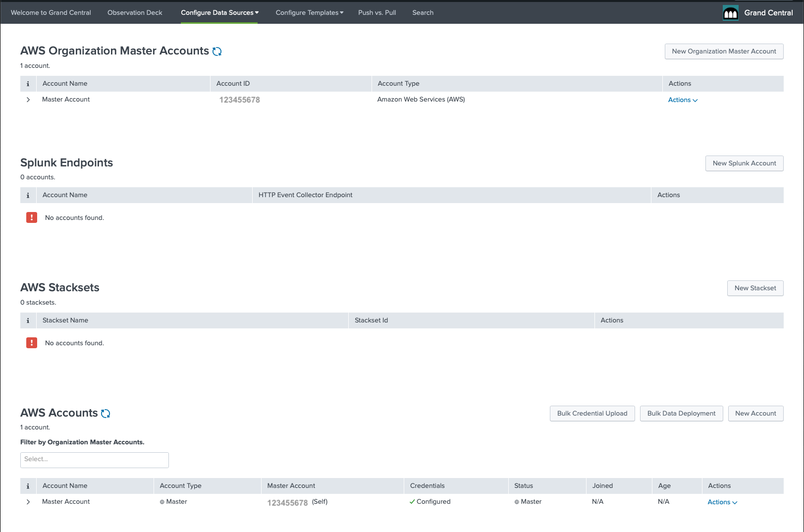This screenshot has width=804, height=532.
Task: Click 'No accounts found.' under Splunk Endpoints
Action: (x=74, y=218)
